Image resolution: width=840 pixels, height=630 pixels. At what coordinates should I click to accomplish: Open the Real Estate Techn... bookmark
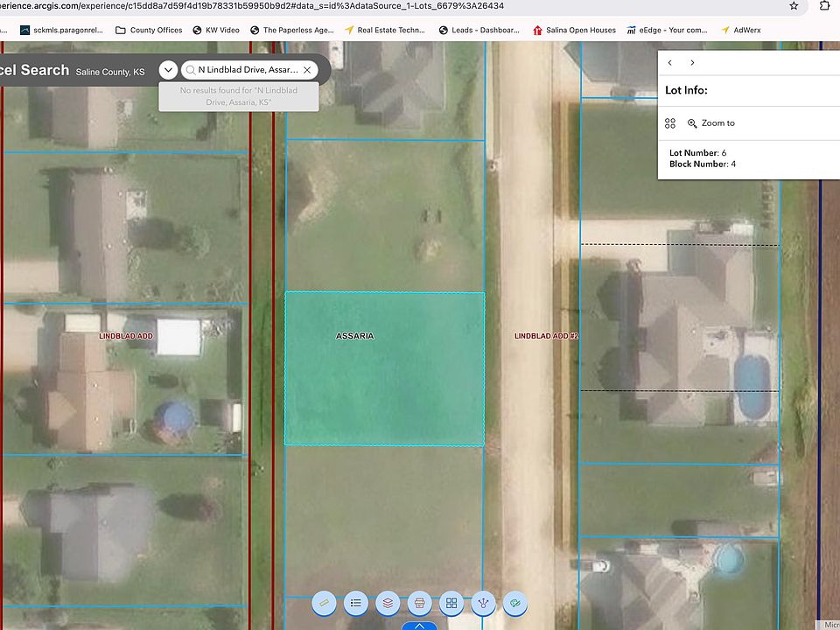click(385, 30)
